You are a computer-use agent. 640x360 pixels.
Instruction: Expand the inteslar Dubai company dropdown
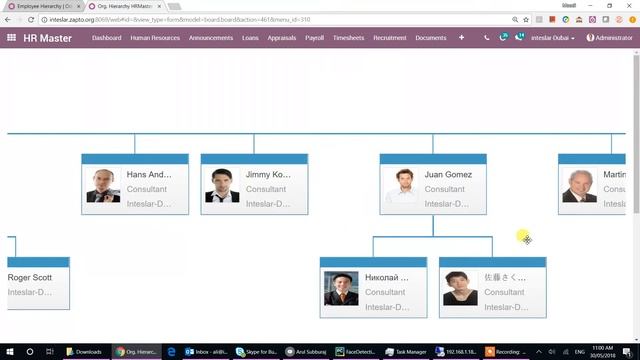pos(553,38)
